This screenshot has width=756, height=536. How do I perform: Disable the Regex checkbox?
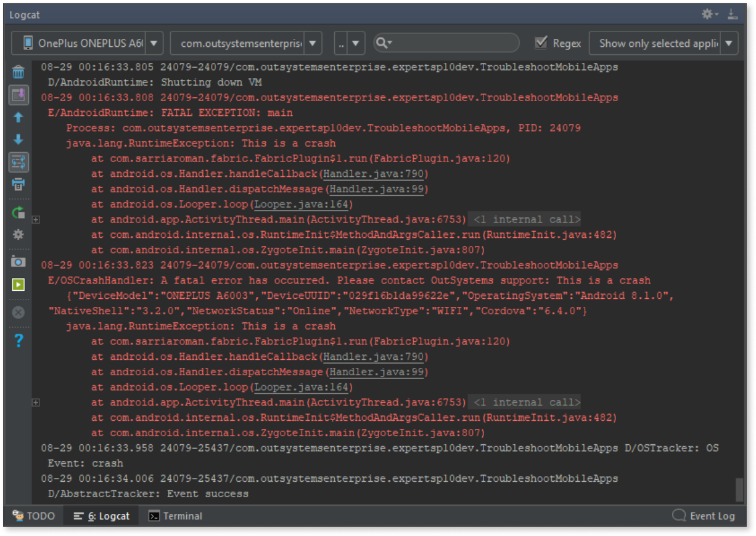pos(539,43)
